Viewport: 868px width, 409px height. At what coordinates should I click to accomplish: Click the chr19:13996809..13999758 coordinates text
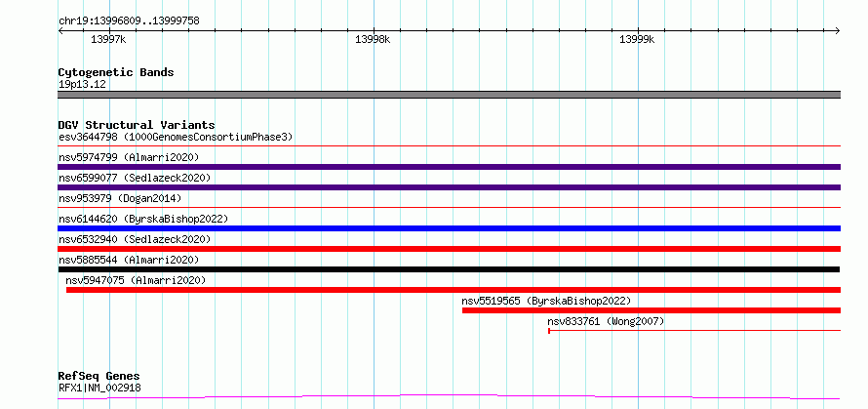129,21
